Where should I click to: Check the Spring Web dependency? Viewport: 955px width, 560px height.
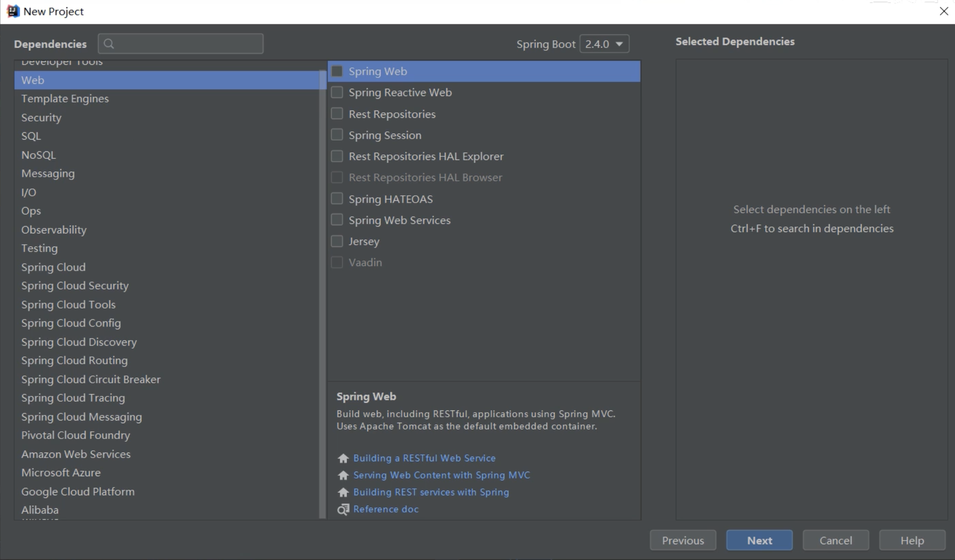[337, 71]
